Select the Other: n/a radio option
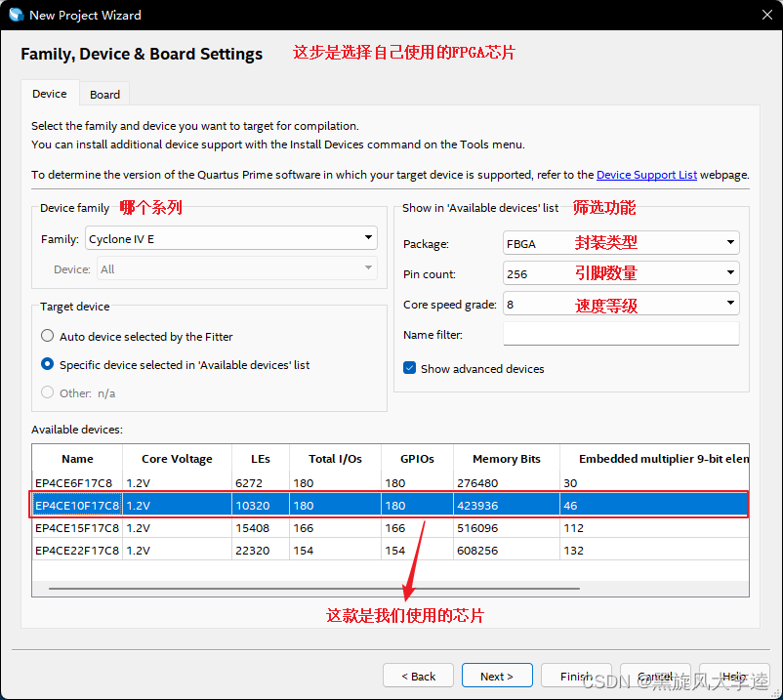Viewport: 783px width, 700px height. point(48,392)
